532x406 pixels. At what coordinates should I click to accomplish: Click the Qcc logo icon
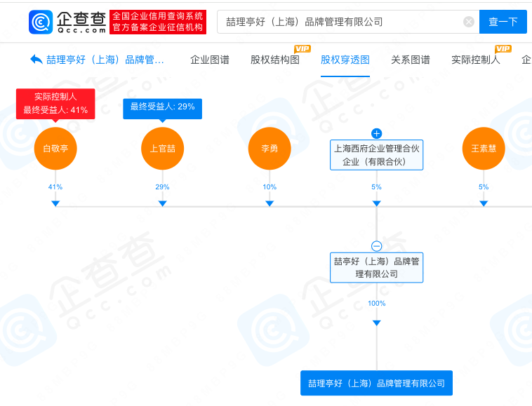pos(41,22)
